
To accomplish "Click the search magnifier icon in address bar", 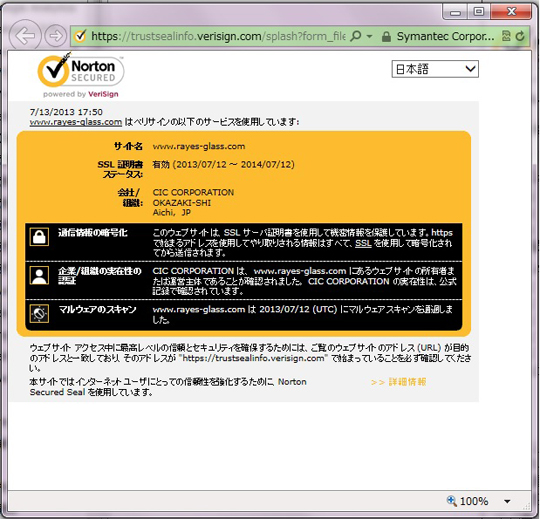I will 356,36.
